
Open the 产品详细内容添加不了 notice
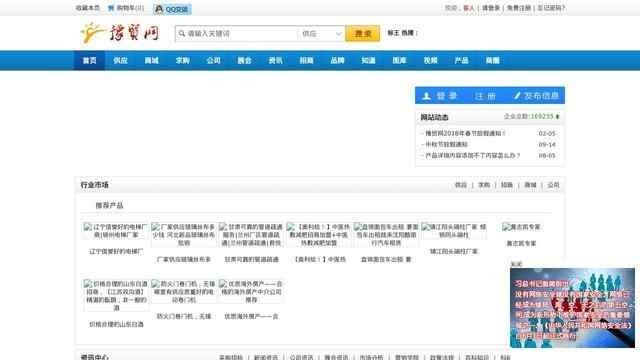point(473,156)
